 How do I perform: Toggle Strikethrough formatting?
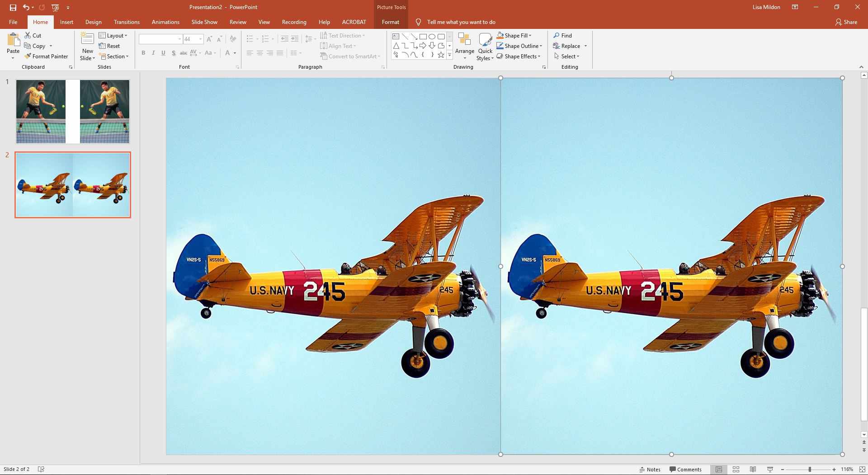pyautogui.click(x=184, y=53)
